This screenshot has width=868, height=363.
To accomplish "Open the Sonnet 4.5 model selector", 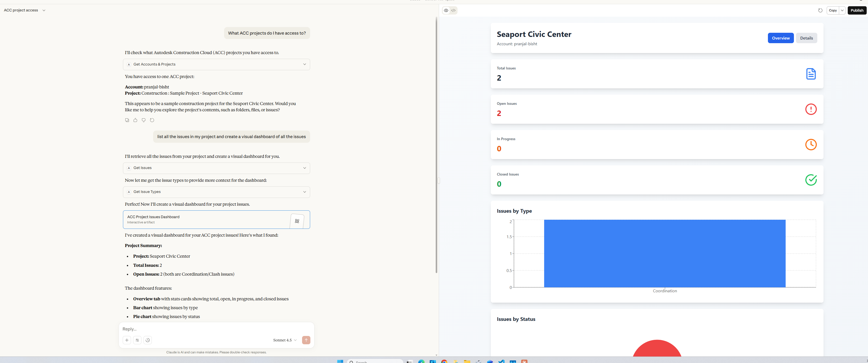I will pyautogui.click(x=284, y=340).
